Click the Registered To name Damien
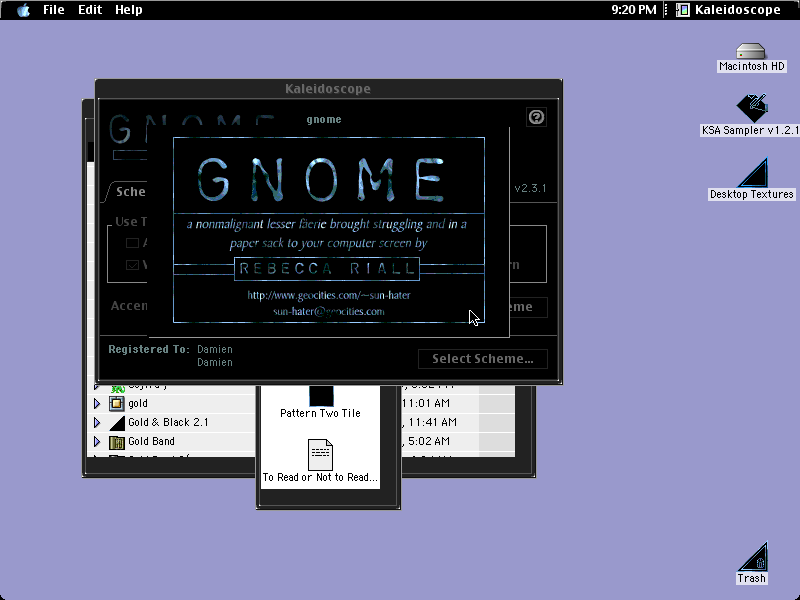The image size is (800, 600). [x=215, y=349]
